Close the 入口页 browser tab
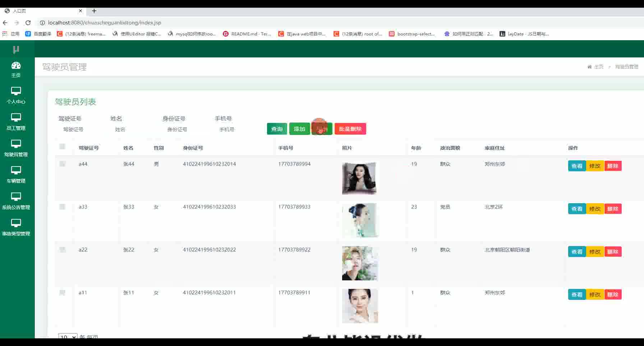 pyautogui.click(x=80, y=11)
